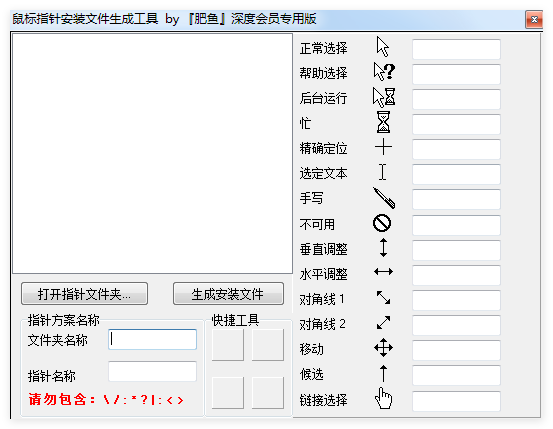Click the 链接选择 hand pointer icon

point(383,398)
